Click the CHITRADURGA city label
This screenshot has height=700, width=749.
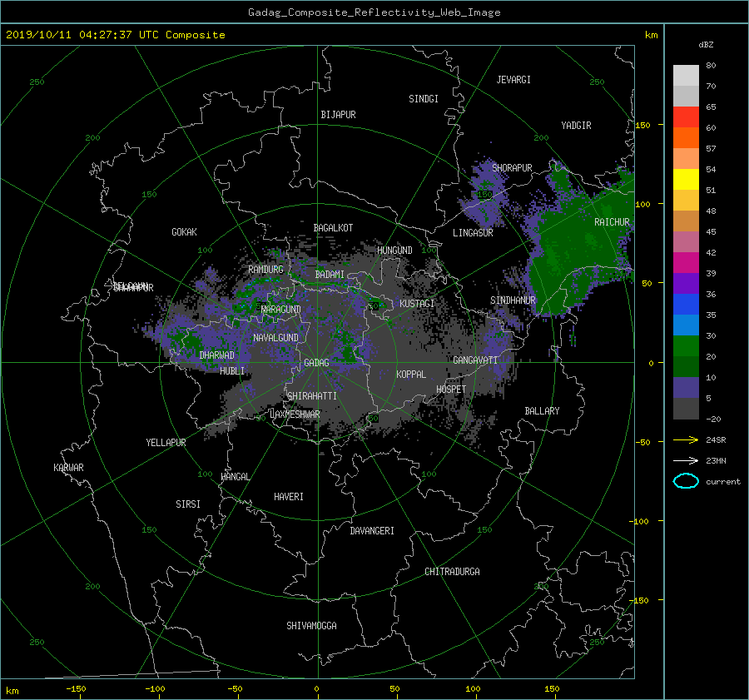(452, 572)
